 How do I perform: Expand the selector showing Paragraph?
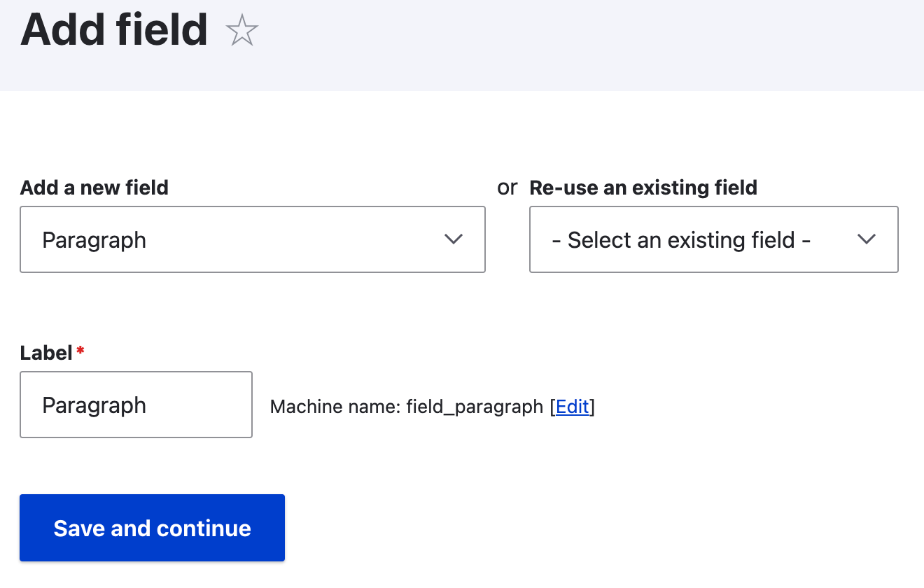pyautogui.click(x=252, y=239)
